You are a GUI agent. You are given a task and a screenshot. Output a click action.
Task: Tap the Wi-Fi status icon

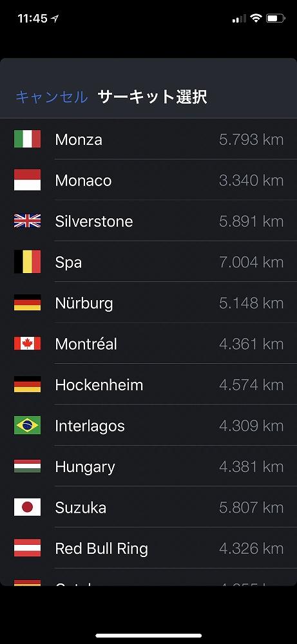256,18
